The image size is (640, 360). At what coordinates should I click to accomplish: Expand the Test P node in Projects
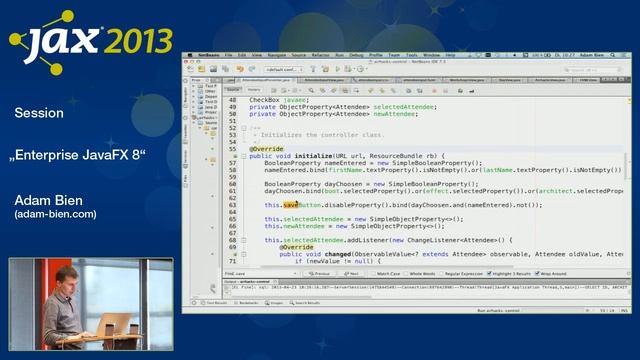point(193,86)
